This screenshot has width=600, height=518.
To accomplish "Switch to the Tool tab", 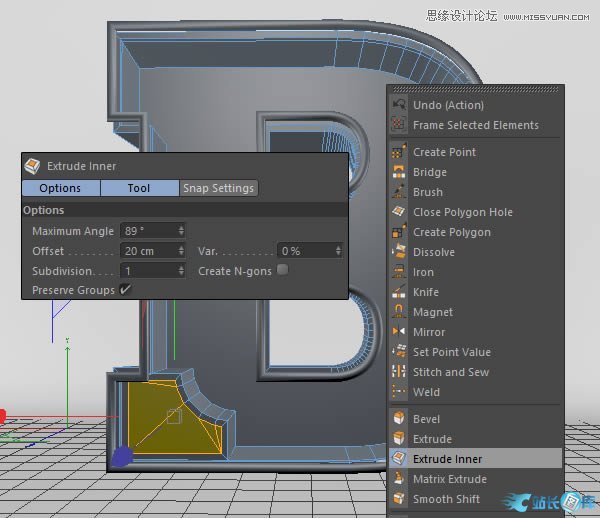I will [x=139, y=188].
